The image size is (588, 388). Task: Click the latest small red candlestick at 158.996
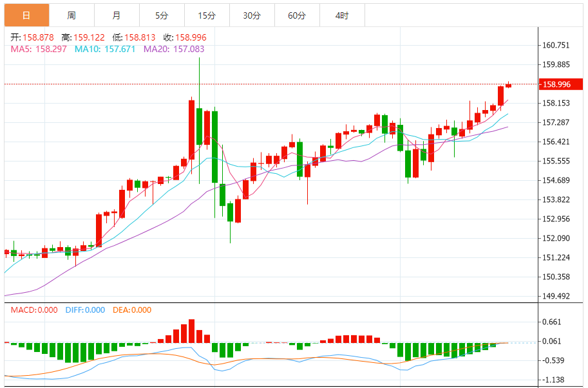point(509,86)
